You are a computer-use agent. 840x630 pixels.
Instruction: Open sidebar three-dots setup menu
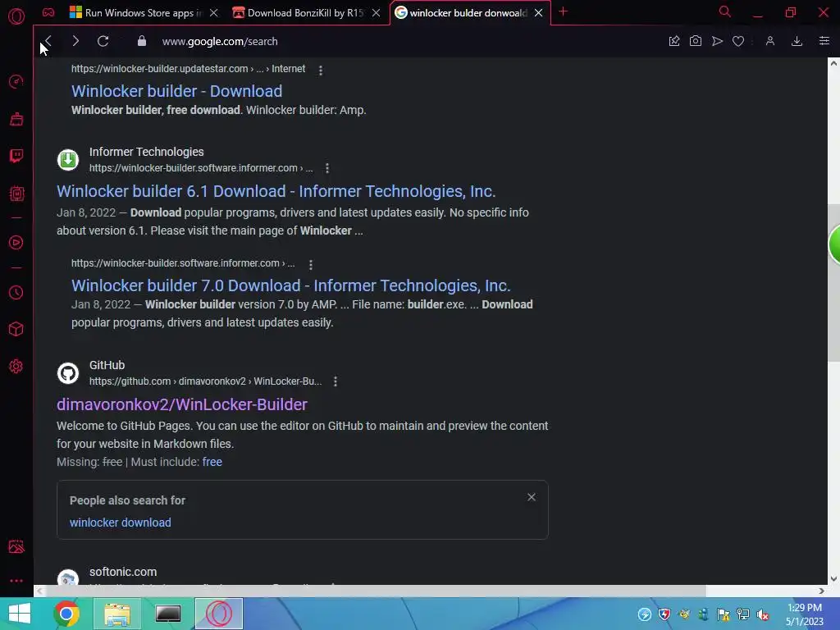(x=16, y=581)
